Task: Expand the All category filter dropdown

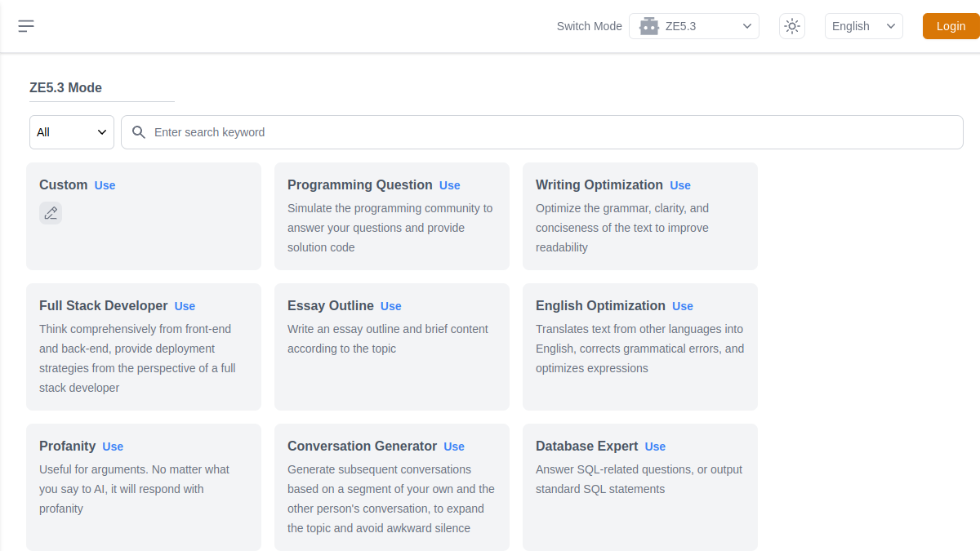Action: point(72,132)
